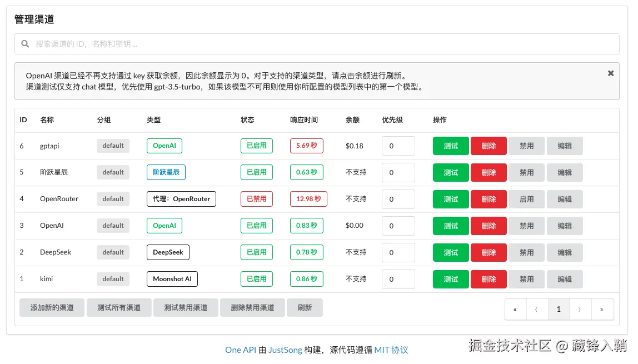Delete the 阶跃星辰 channel
The image size is (638, 364).
pyautogui.click(x=489, y=172)
